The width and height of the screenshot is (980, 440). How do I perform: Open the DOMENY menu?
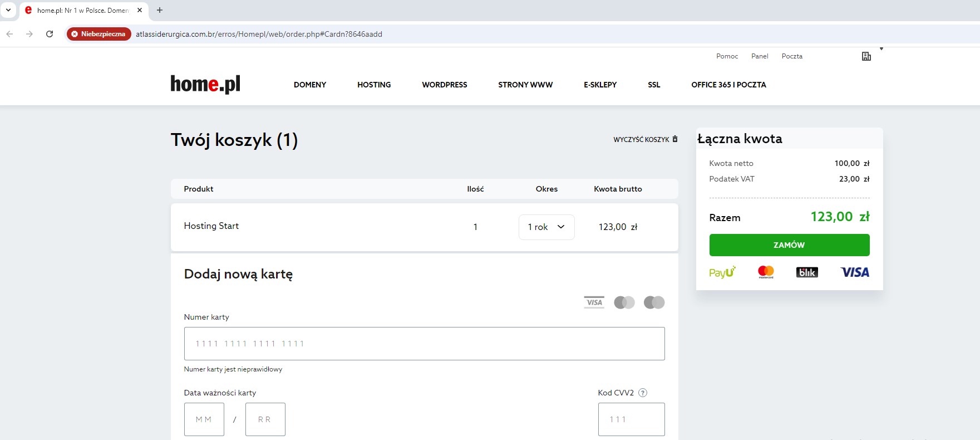tap(310, 85)
